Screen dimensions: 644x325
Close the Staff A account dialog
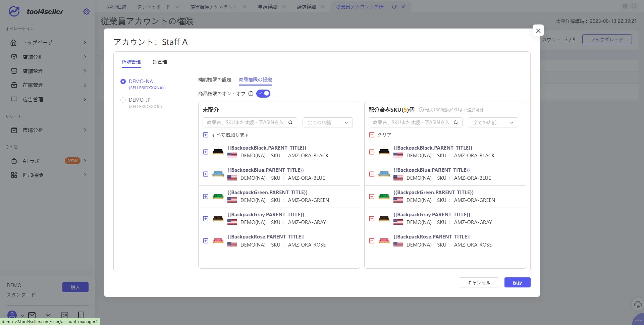tap(538, 31)
